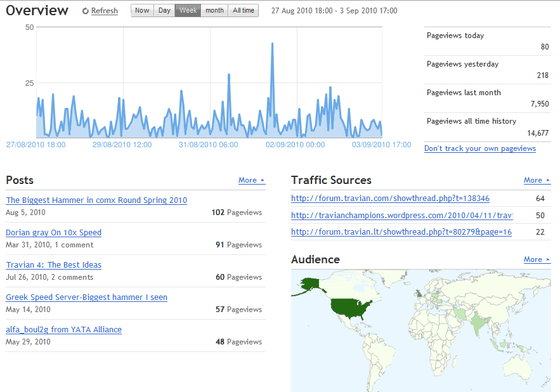Show All time statistics
This screenshot has height=392, width=560.
pyautogui.click(x=243, y=11)
